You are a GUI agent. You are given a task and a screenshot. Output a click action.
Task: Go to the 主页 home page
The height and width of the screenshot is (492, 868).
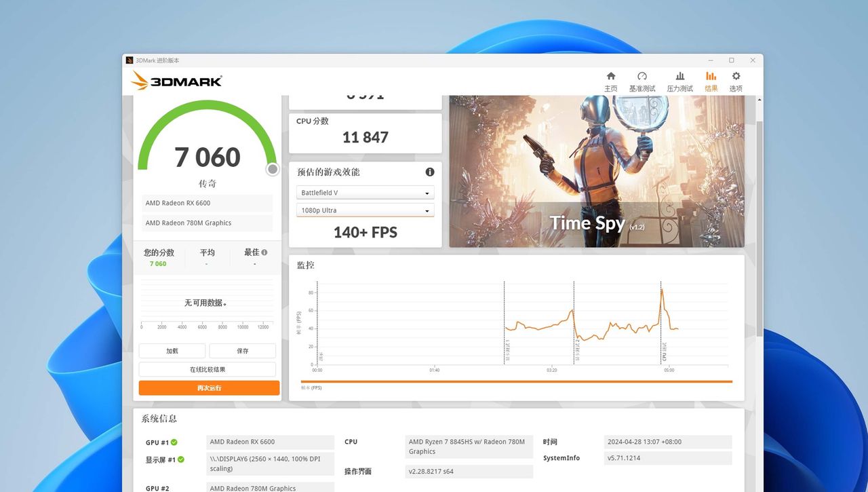(610, 81)
